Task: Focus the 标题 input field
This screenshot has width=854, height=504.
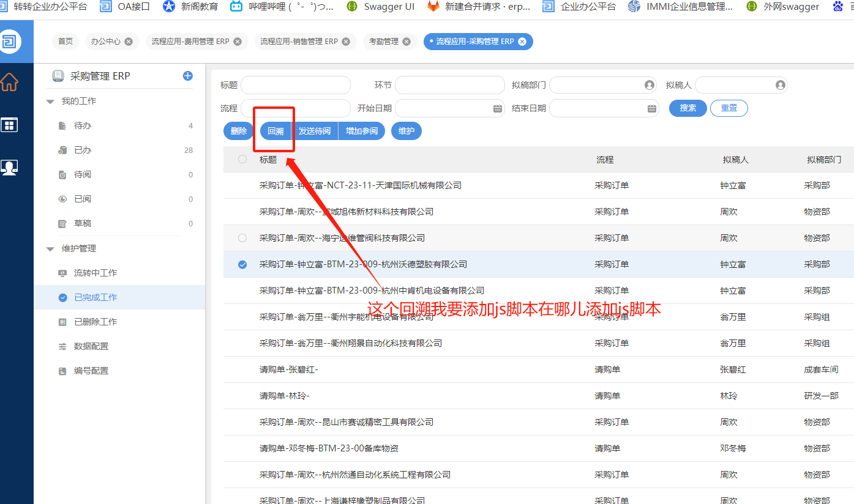Action: [296, 85]
